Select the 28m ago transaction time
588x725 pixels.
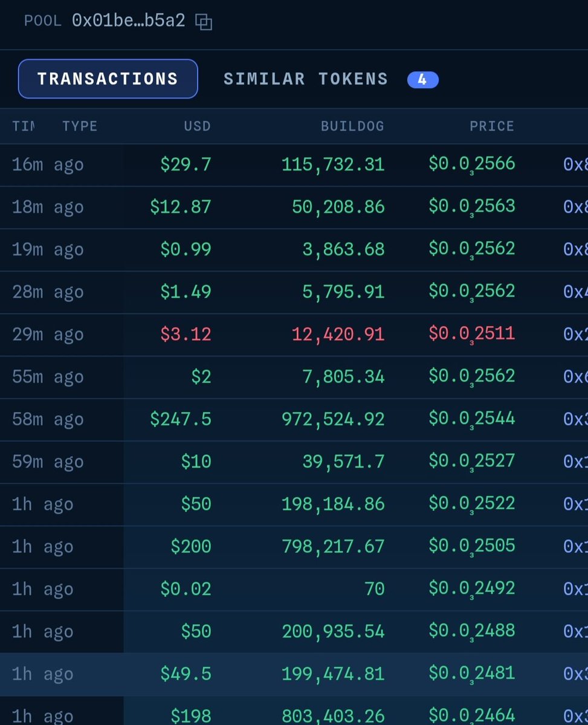pyautogui.click(x=48, y=292)
